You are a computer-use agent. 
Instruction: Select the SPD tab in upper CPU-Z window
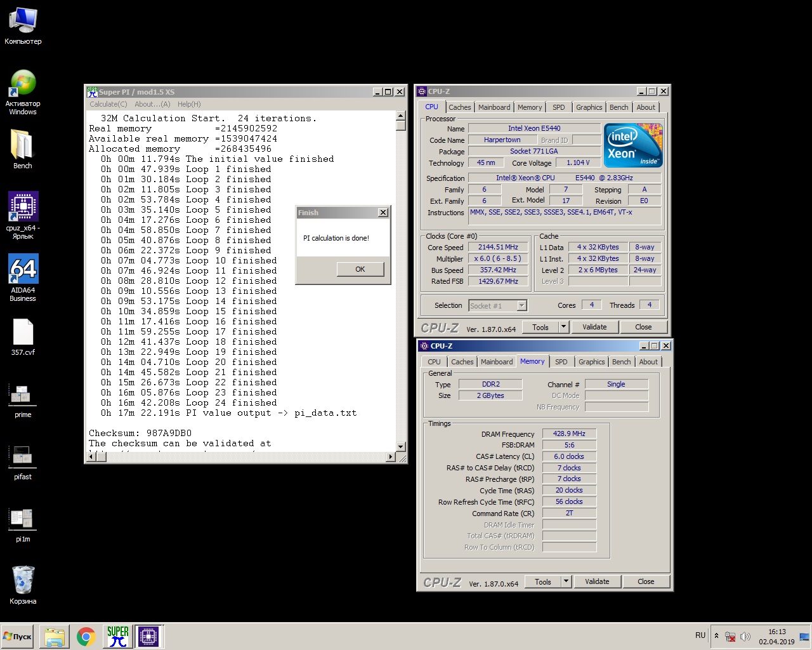[558, 107]
